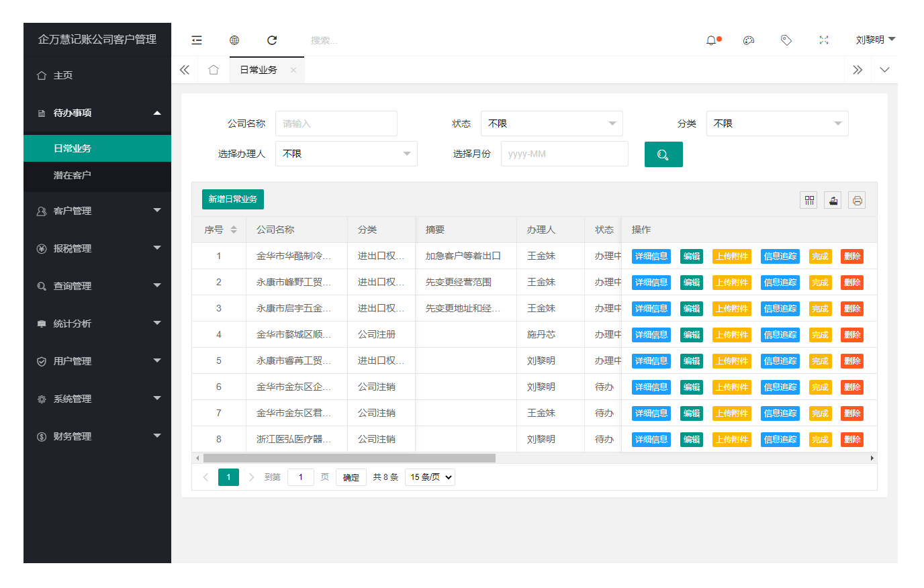Screen dimensions: 924x588
Task: Click the globe icon in top bar
Action: pyautogui.click(x=234, y=40)
